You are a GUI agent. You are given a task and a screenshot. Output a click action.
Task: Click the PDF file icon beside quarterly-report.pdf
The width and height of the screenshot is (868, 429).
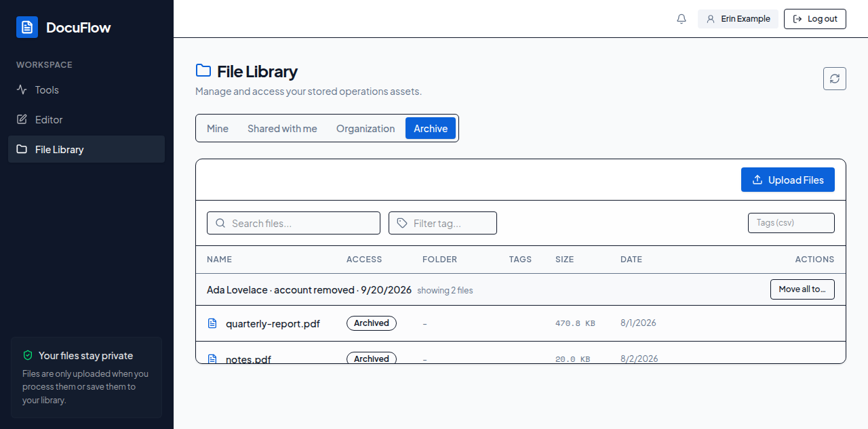tap(212, 323)
